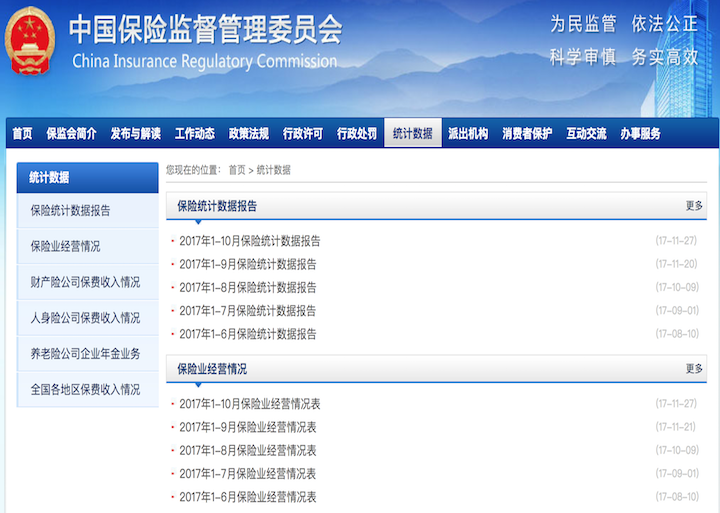Open the 政策法规 menu item
720x513 pixels.
click(248, 134)
